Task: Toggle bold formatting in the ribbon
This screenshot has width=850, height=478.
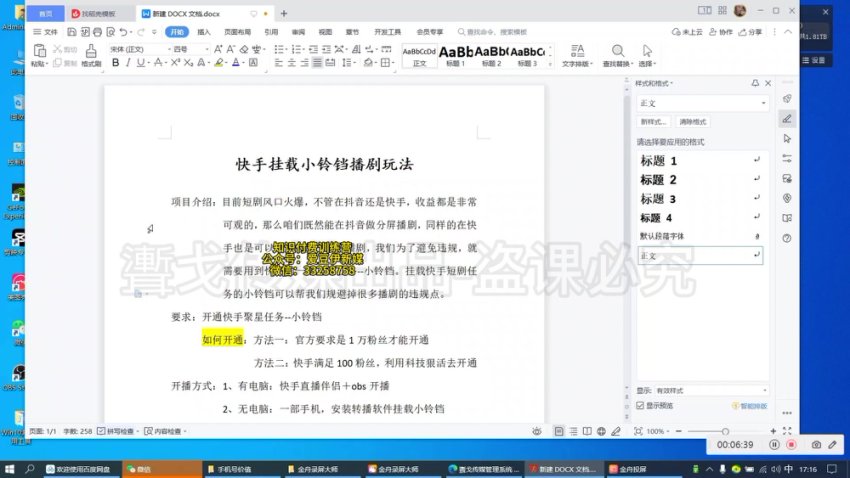Action: pyautogui.click(x=115, y=63)
